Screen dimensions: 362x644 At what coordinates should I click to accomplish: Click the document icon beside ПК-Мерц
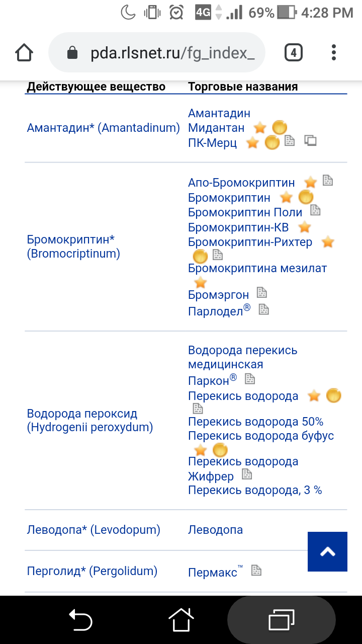coord(290,141)
